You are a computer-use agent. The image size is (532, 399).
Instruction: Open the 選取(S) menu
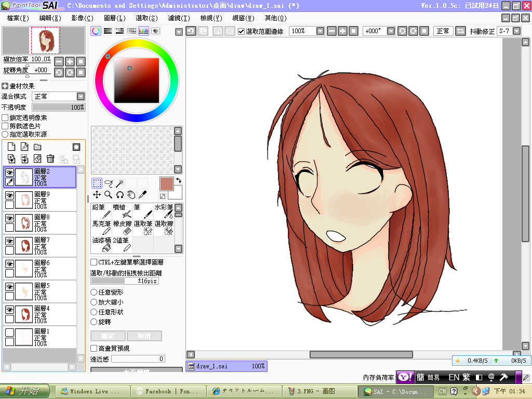click(x=147, y=18)
